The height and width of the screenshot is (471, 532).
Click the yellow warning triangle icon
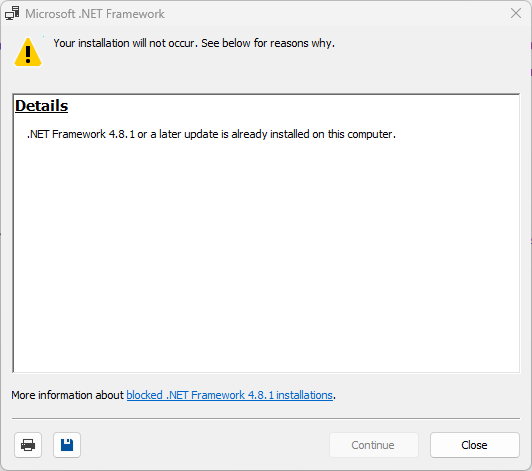pyautogui.click(x=28, y=52)
